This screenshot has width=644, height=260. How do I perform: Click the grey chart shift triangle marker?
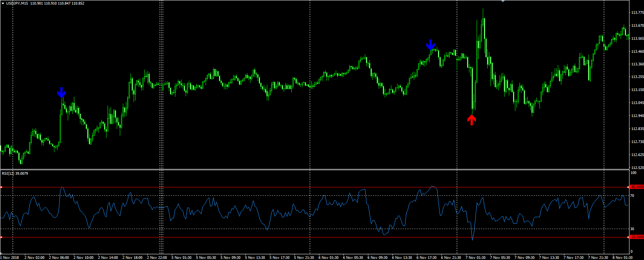503,1
